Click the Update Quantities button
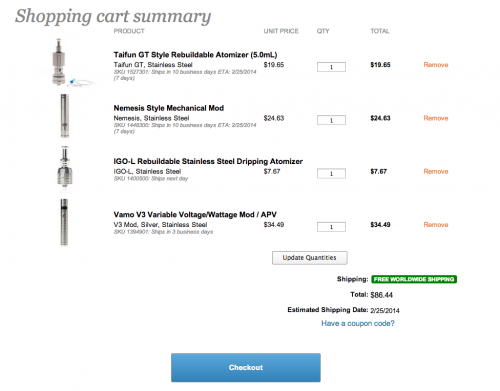 point(310,258)
